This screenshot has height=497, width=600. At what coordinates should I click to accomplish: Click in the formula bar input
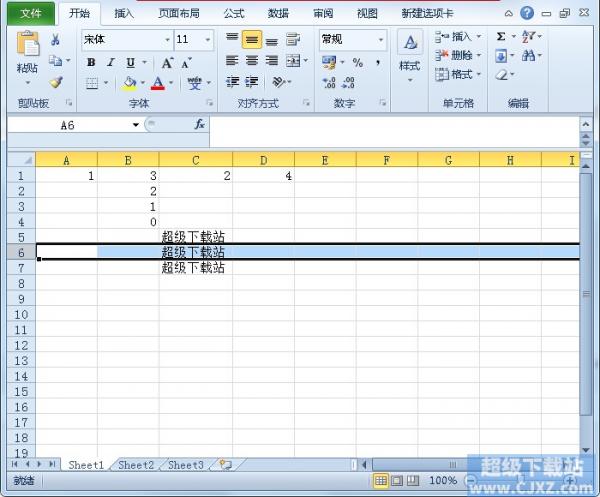394,131
